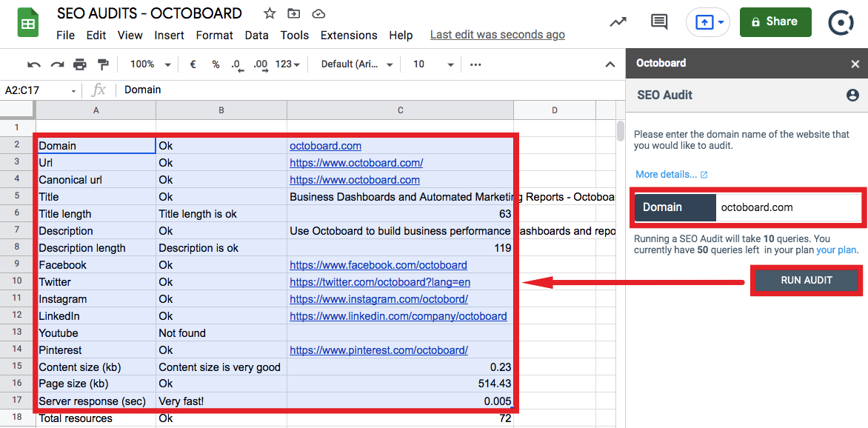
Task: Open the 'your plan' link
Action: point(836,250)
